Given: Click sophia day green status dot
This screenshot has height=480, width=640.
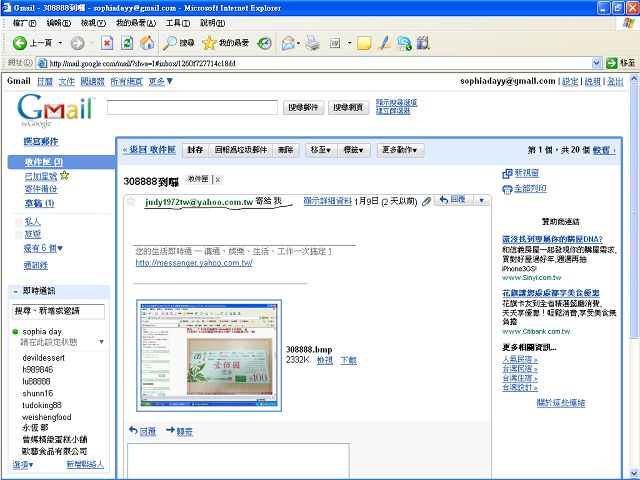Looking at the screenshot, I should [x=16, y=331].
